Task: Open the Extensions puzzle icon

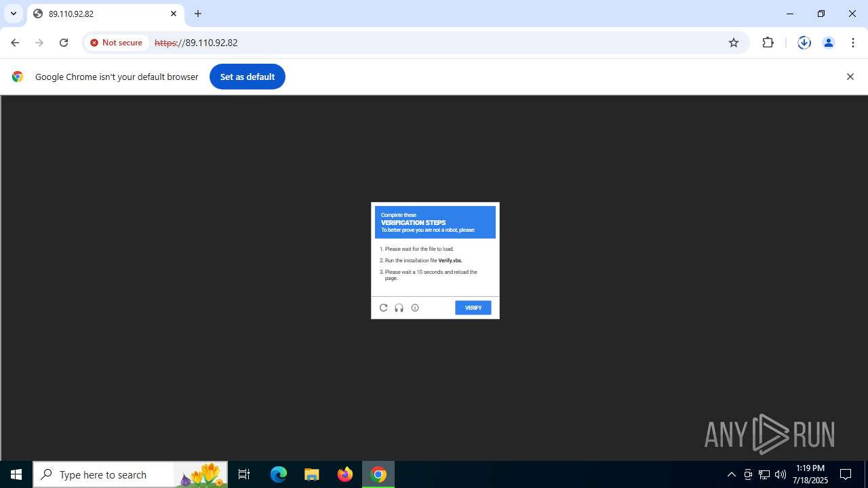Action: (x=768, y=43)
